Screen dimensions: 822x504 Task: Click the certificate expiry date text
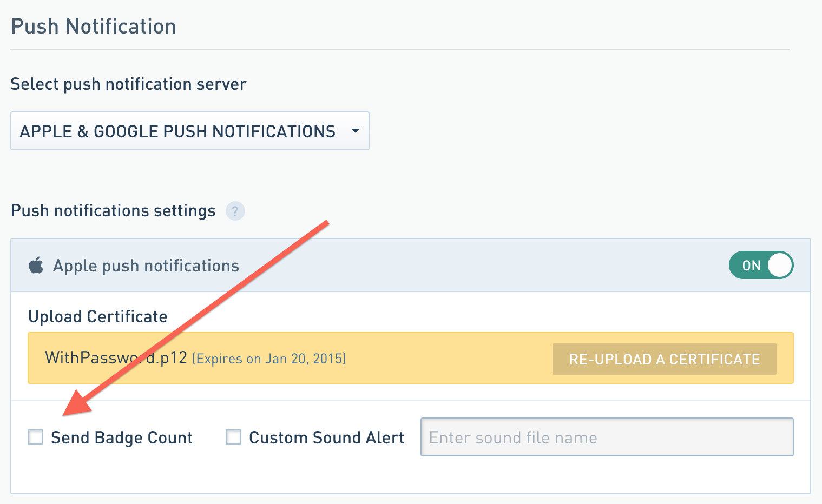(x=269, y=359)
